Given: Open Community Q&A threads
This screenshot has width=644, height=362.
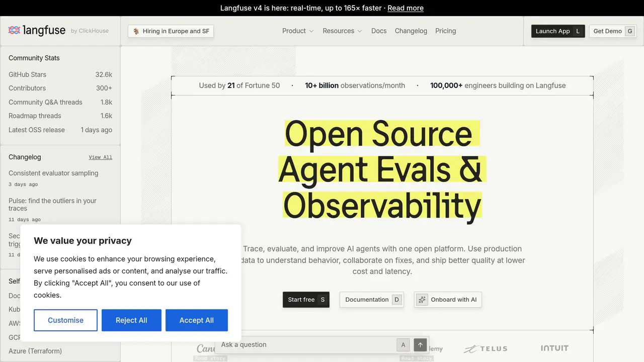Looking at the screenshot, I should 60,102.
